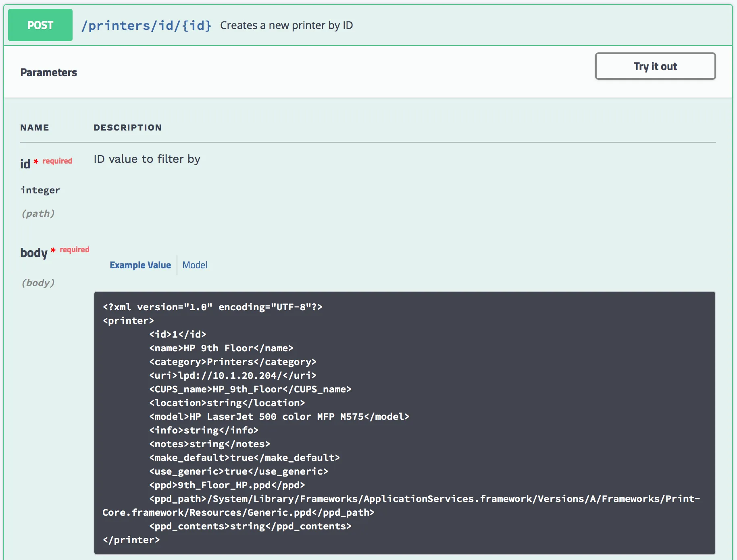The height and width of the screenshot is (560, 737).
Task: Select the integer type label under id
Action: pyautogui.click(x=40, y=190)
